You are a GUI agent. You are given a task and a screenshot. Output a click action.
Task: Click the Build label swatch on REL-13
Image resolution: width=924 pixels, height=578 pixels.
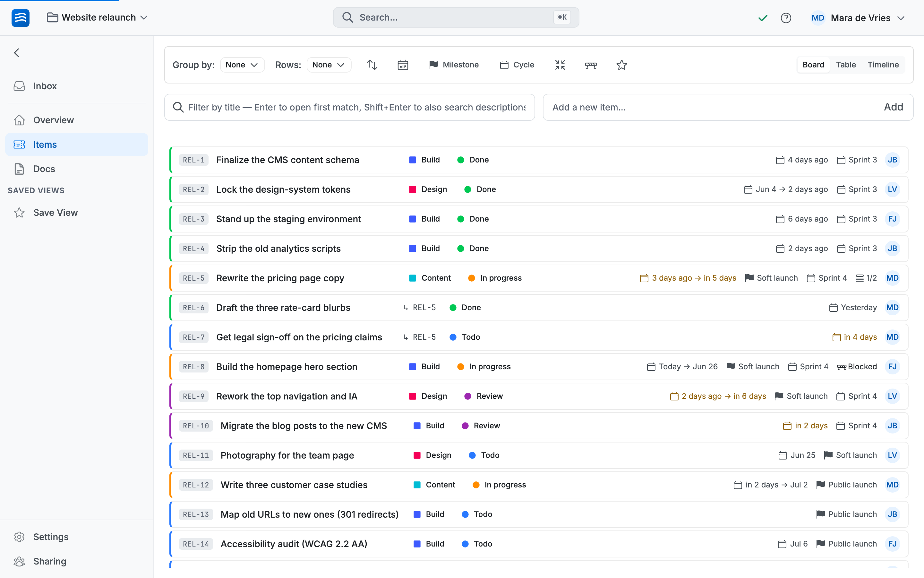[x=417, y=514]
